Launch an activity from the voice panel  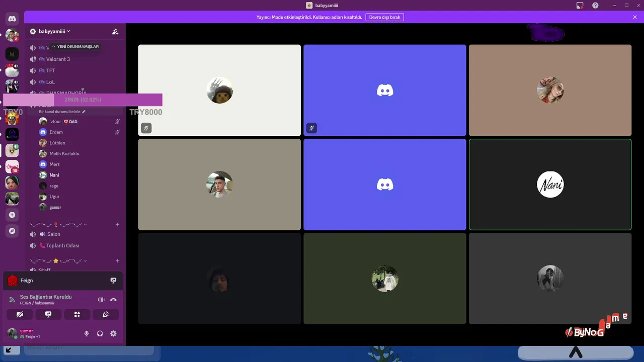pyautogui.click(x=77, y=314)
